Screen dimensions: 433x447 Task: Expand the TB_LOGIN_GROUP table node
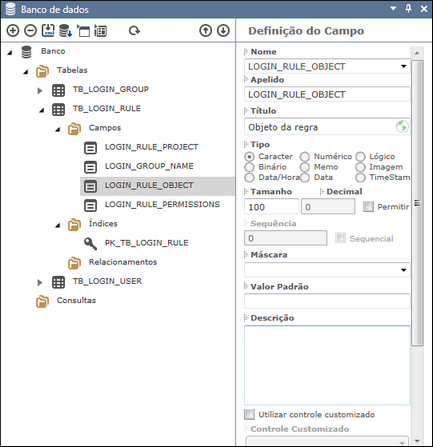pyautogui.click(x=40, y=90)
